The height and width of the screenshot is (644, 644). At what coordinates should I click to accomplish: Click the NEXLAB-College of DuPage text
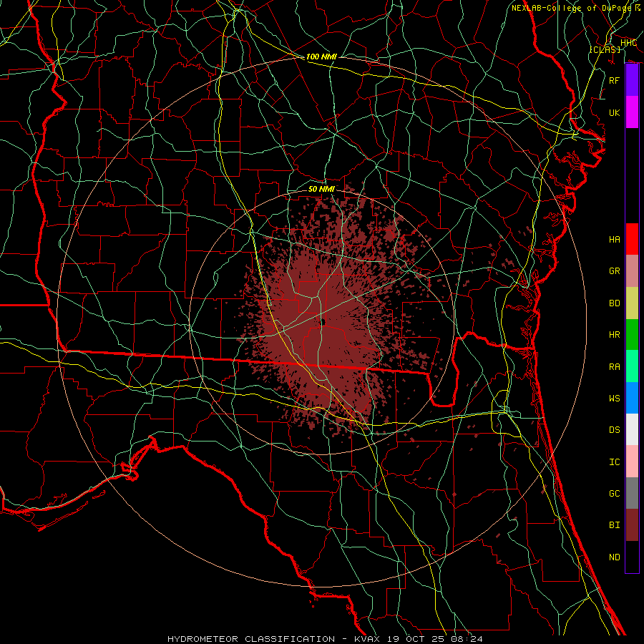[571, 8]
